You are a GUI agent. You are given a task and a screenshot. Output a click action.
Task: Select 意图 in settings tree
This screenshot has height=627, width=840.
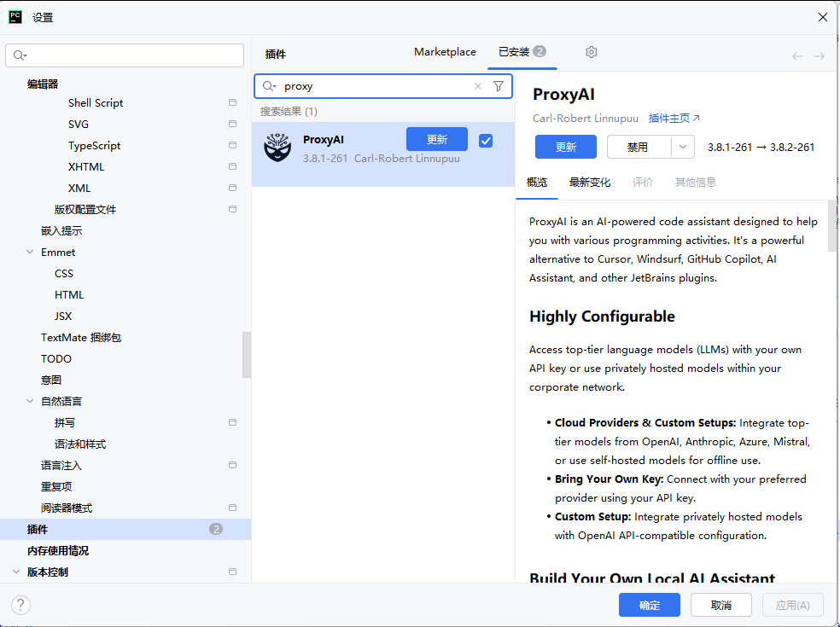[x=51, y=380]
